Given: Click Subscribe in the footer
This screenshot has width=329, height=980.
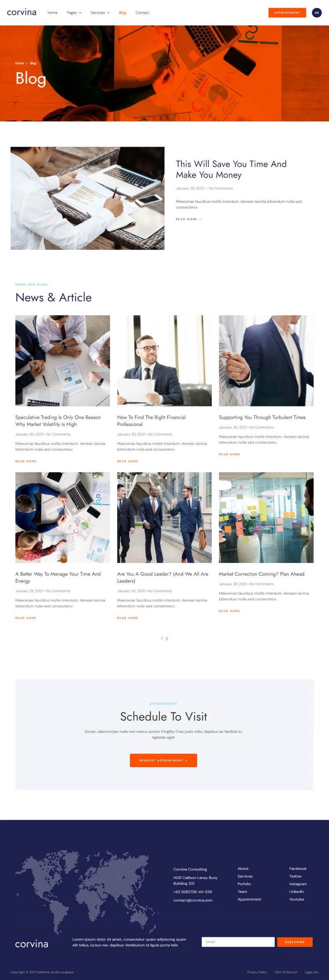Looking at the screenshot, I should [x=295, y=942].
